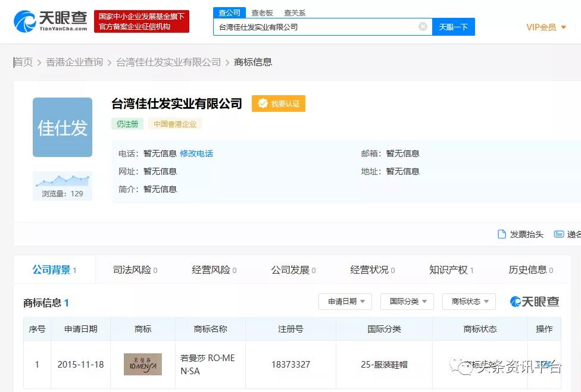Clear the search box with the X icon
This screenshot has height=392, width=581.
[x=423, y=27]
